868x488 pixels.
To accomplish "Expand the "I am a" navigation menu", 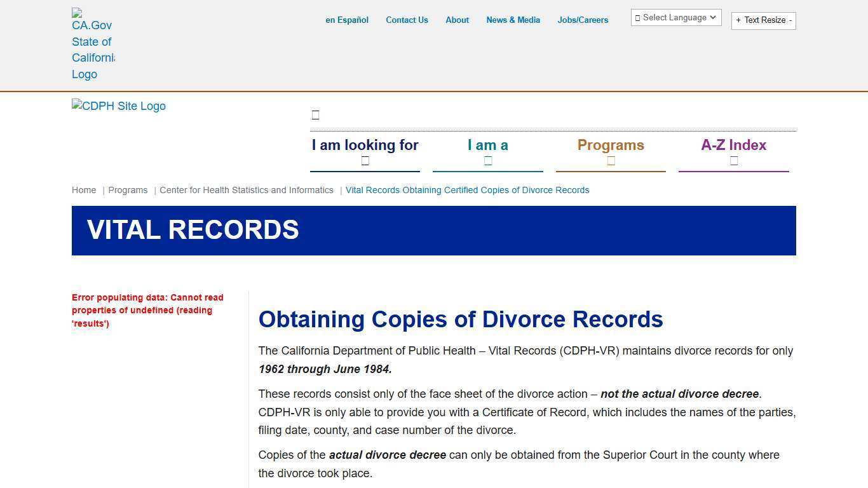I will coord(487,145).
